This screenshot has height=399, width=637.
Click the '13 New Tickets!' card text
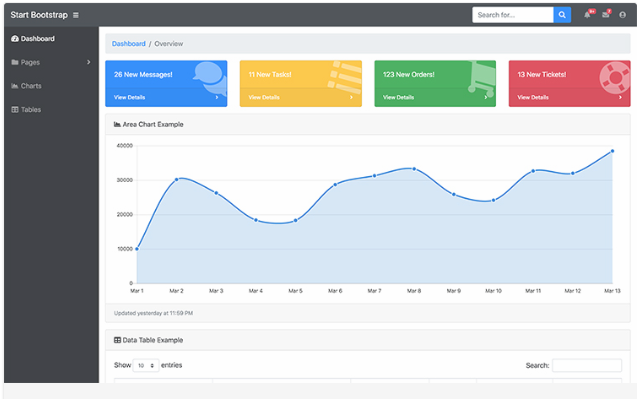[542, 74]
